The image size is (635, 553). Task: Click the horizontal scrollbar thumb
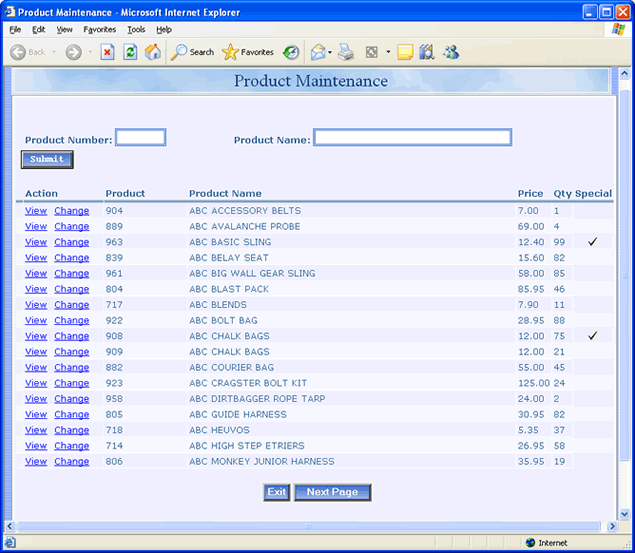click(309, 526)
